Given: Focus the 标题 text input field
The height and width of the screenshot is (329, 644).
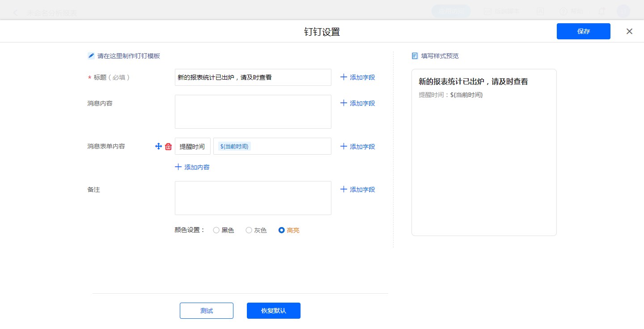Looking at the screenshot, I should click(x=253, y=77).
